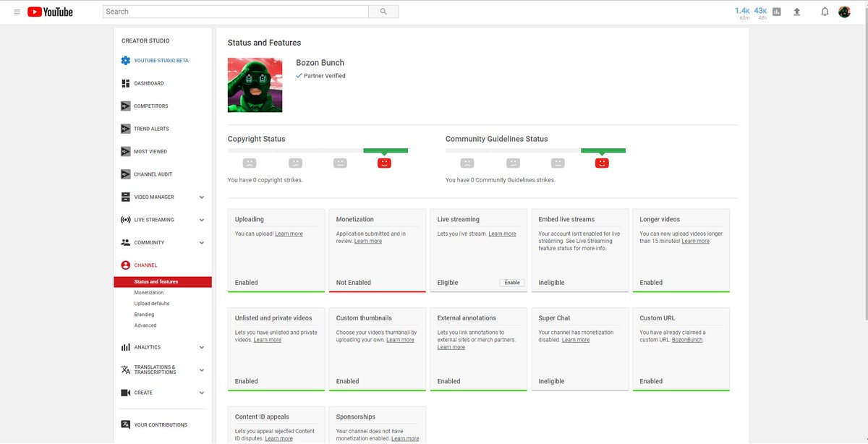Open the BozonBunch custom URL link

687,340
